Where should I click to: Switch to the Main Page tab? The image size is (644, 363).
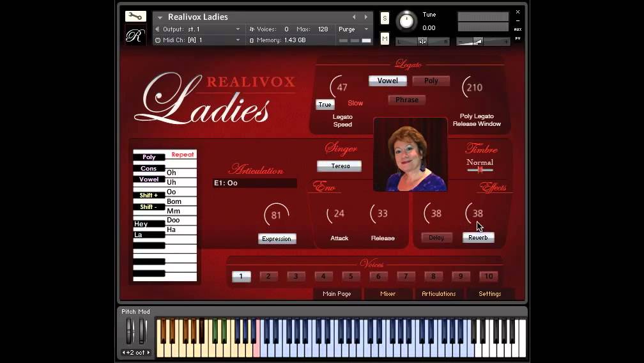pos(337,293)
